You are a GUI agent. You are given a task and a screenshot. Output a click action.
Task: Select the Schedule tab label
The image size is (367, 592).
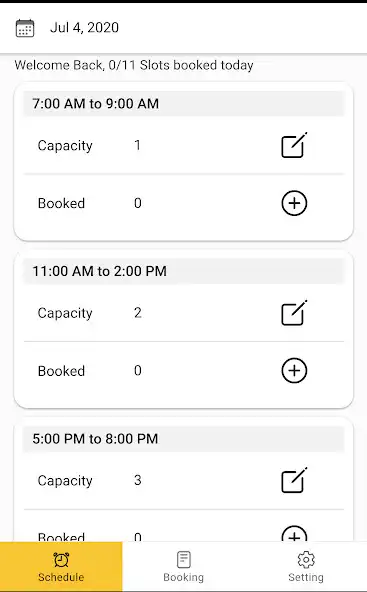[61, 577]
